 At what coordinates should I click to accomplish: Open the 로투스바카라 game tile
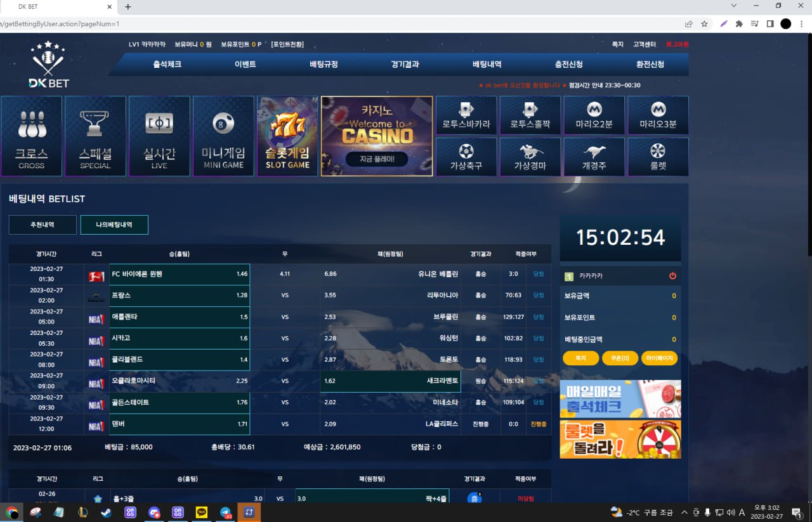point(466,115)
